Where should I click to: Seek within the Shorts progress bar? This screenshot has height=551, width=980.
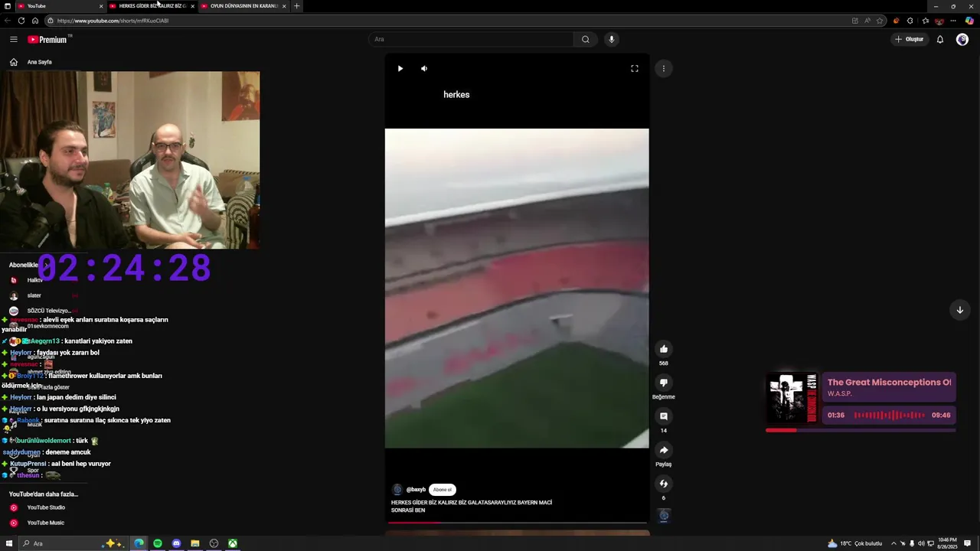(517, 523)
